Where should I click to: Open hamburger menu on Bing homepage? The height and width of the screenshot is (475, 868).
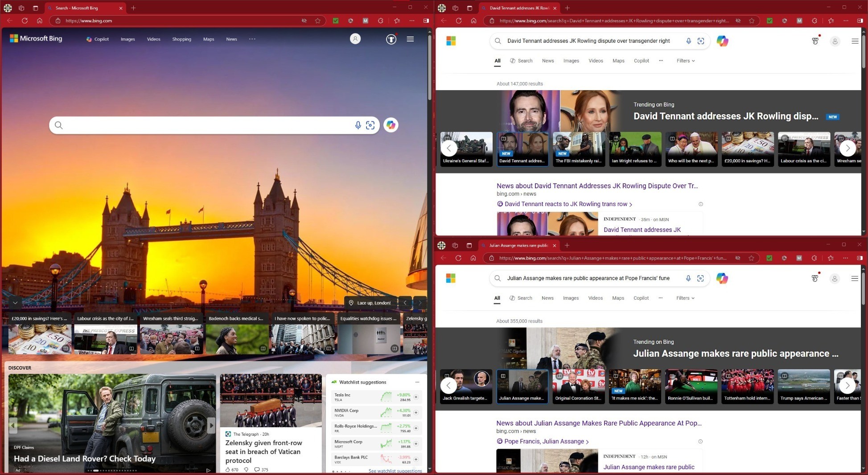(410, 39)
